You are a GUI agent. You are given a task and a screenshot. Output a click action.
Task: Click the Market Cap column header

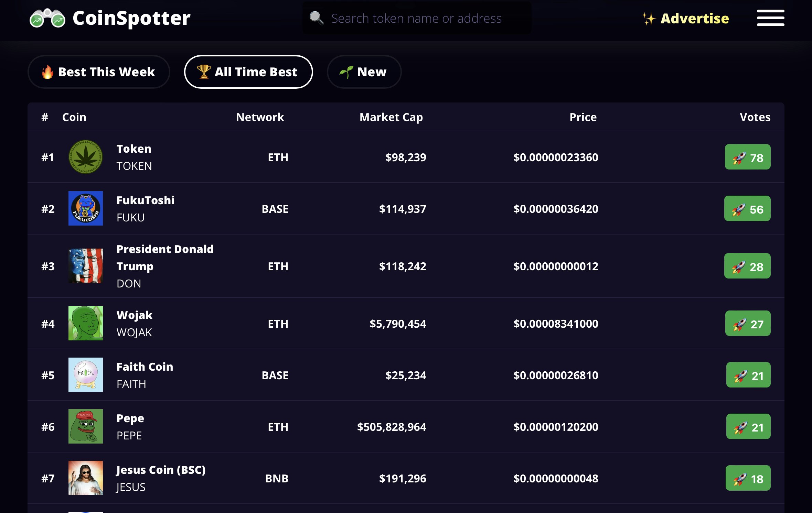(391, 117)
